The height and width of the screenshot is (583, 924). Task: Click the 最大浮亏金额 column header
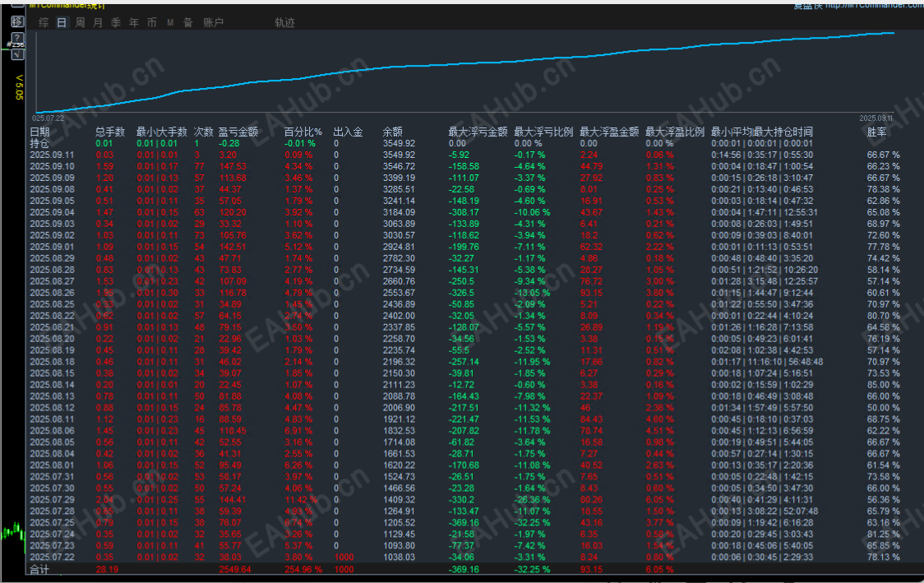pyautogui.click(x=478, y=132)
